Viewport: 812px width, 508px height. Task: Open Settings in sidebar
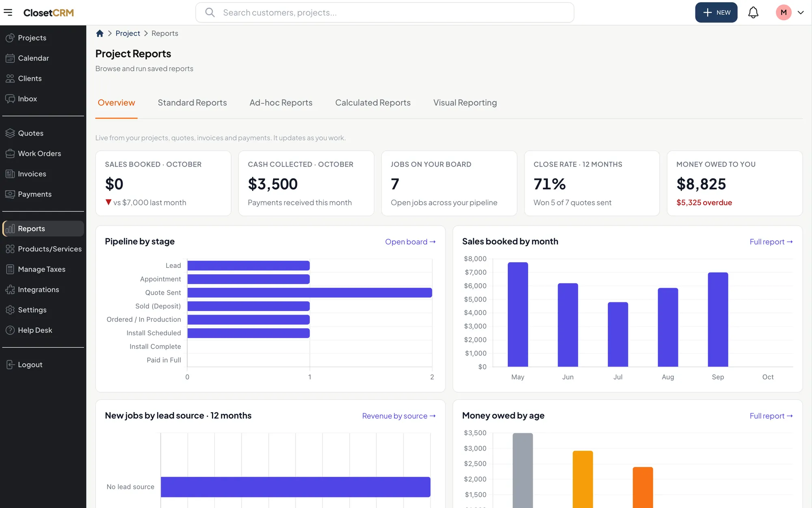(x=43, y=310)
